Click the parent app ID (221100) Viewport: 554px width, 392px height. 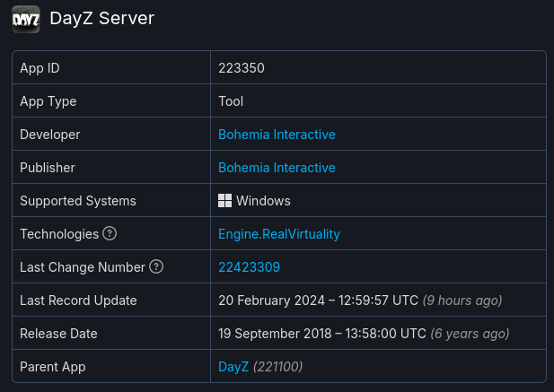pyautogui.click(x=278, y=367)
